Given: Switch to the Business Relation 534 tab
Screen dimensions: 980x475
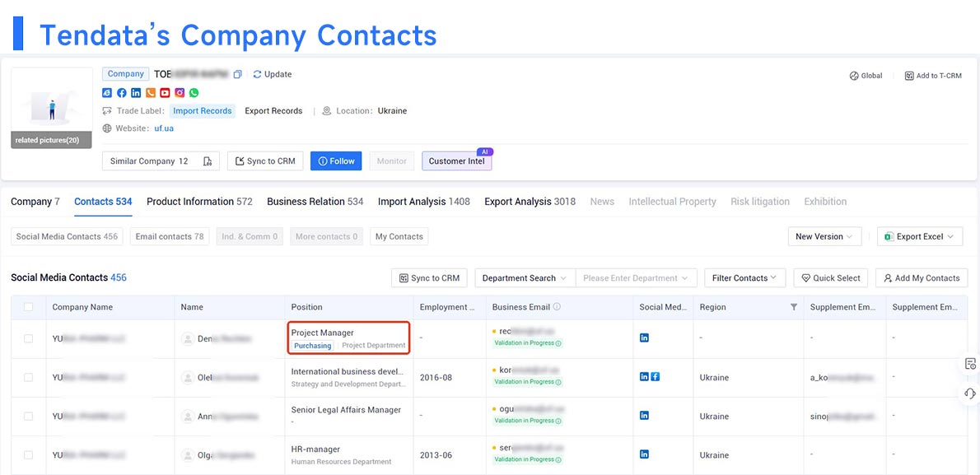Looking at the screenshot, I should (315, 201).
